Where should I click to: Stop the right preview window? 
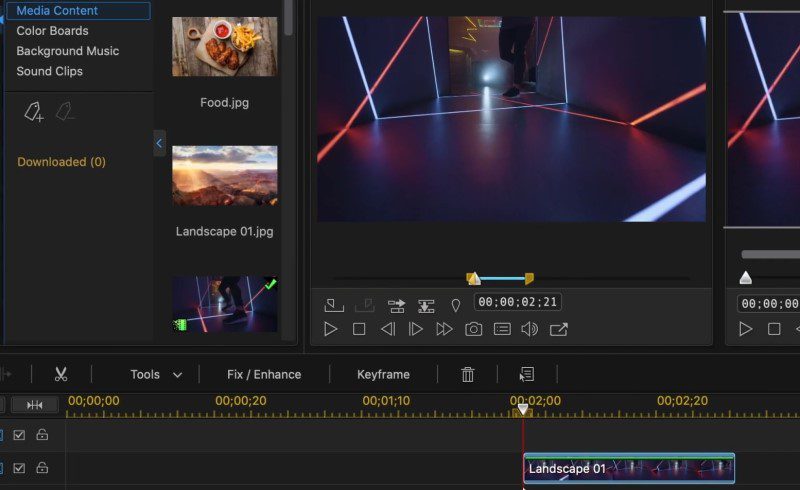[774, 329]
